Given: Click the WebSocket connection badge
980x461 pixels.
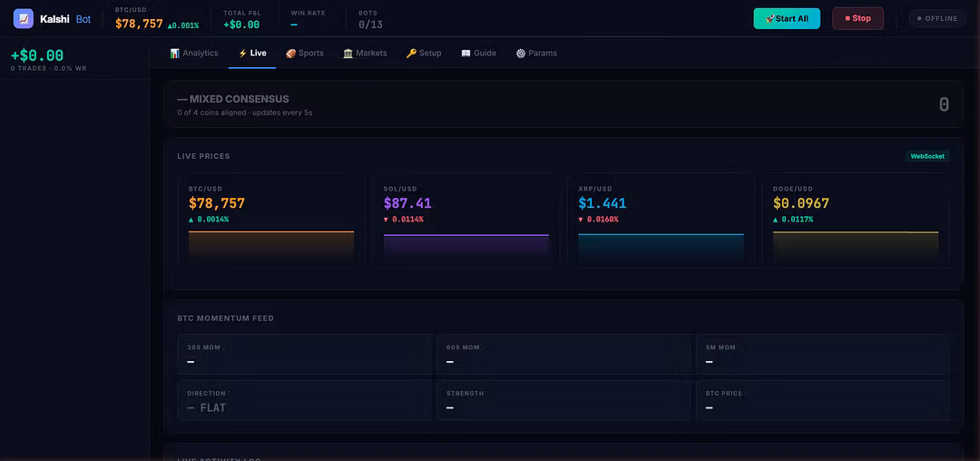Looking at the screenshot, I should pyautogui.click(x=927, y=156).
